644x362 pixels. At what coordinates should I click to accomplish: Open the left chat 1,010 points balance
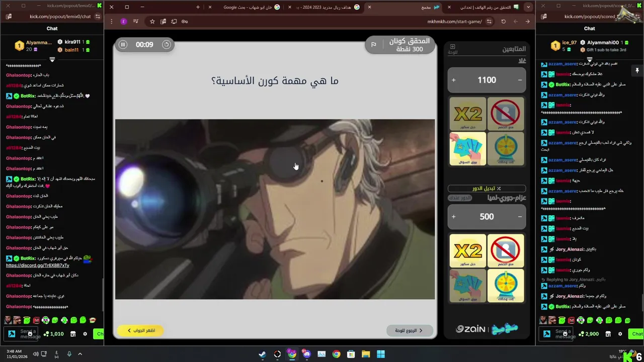pos(53,334)
